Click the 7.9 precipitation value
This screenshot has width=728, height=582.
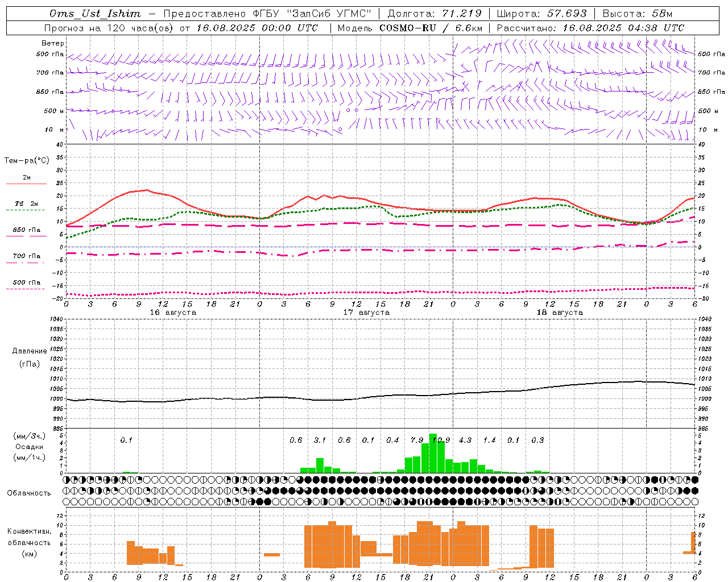[417, 440]
